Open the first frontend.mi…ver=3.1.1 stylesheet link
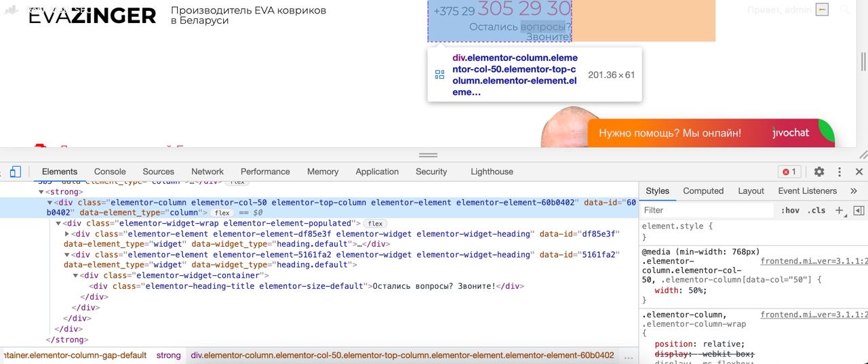 pos(814,261)
